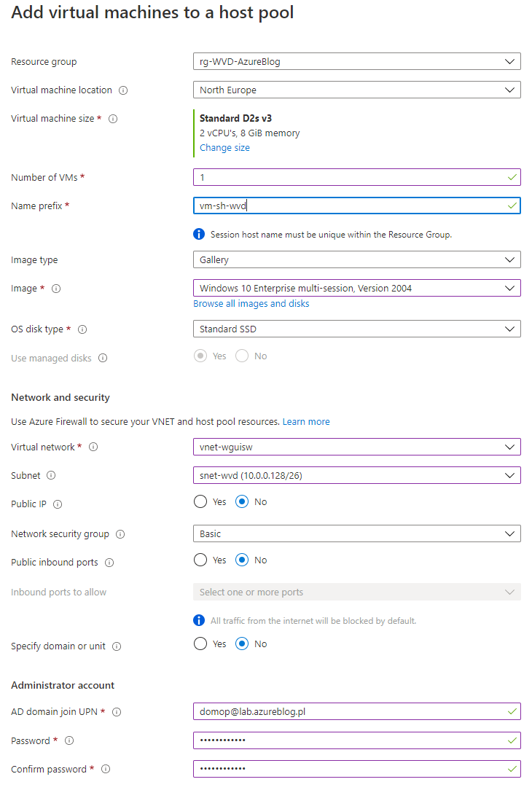Click the Name prefix input field
Image resolution: width=532 pixels, height=790 pixels.
357,206
